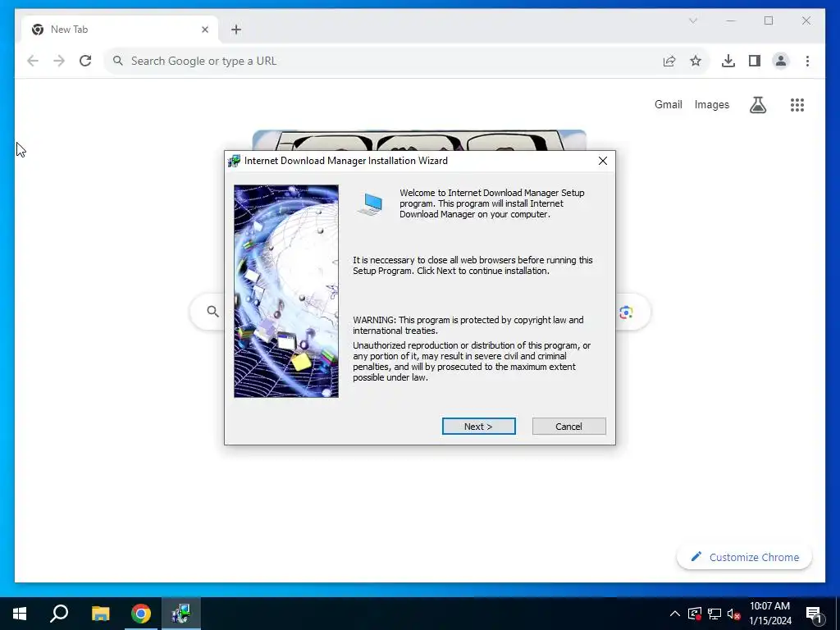Go forward in Chrome
840x630 pixels.
tap(59, 61)
